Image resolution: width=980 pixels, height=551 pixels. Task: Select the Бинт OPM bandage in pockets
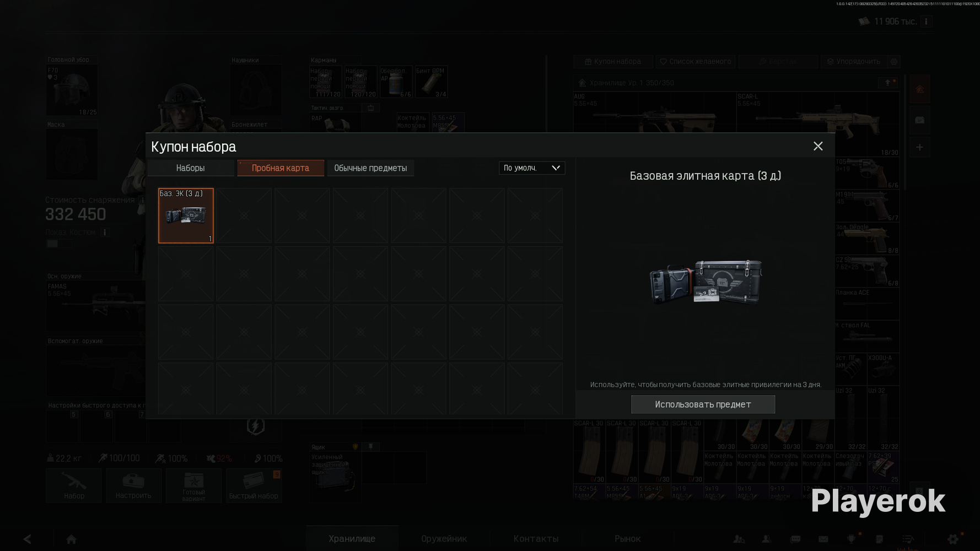point(431,82)
